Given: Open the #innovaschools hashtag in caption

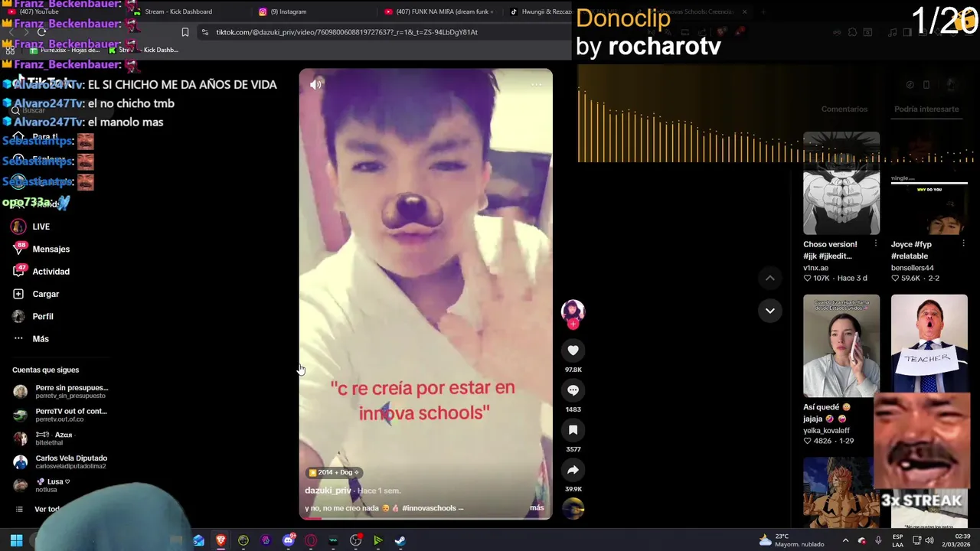Looking at the screenshot, I should [x=429, y=508].
